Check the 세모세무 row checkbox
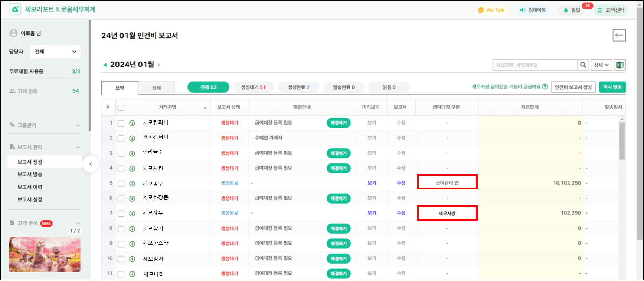The height and width of the screenshot is (281, 644). (121, 214)
